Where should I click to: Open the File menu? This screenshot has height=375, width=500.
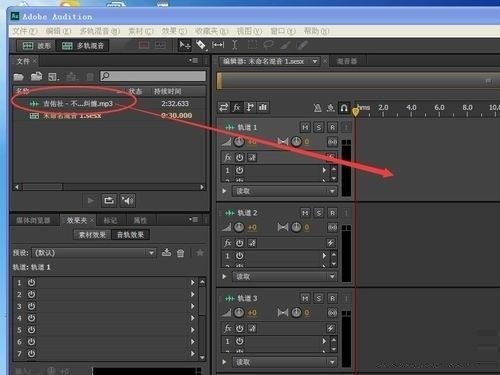[x=25, y=31]
